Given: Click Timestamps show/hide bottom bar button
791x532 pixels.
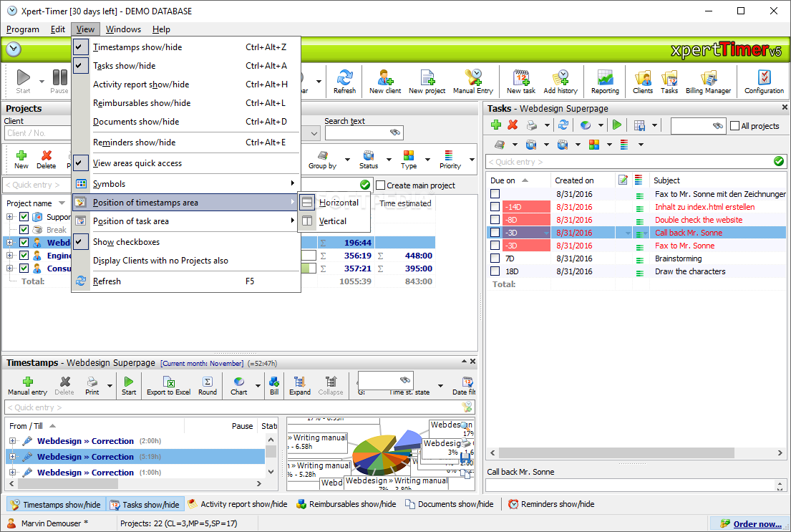Looking at the screenshot, I should pos(56,504).
